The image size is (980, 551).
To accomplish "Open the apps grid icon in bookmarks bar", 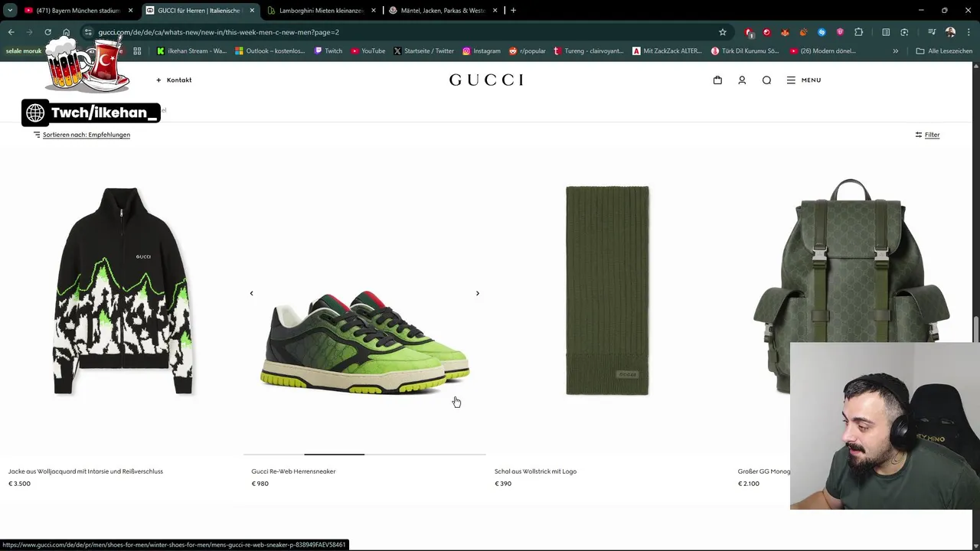I will (137, 51).
